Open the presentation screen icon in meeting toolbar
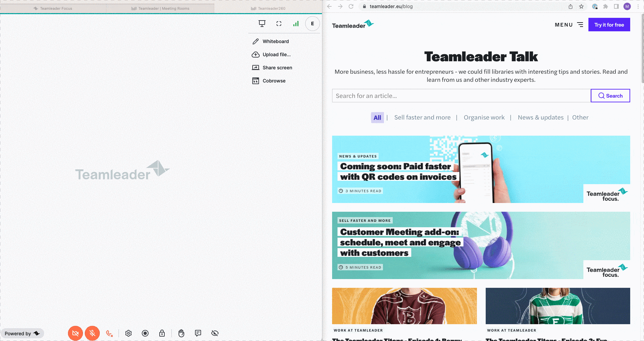The width and height of the screenshot is (644, 341). click(262, 24)
